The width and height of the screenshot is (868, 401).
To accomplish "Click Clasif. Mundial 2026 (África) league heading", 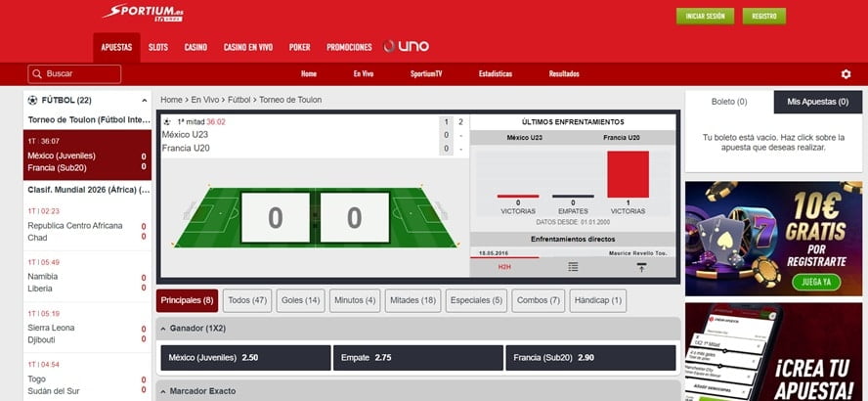I will click(89, 190).
